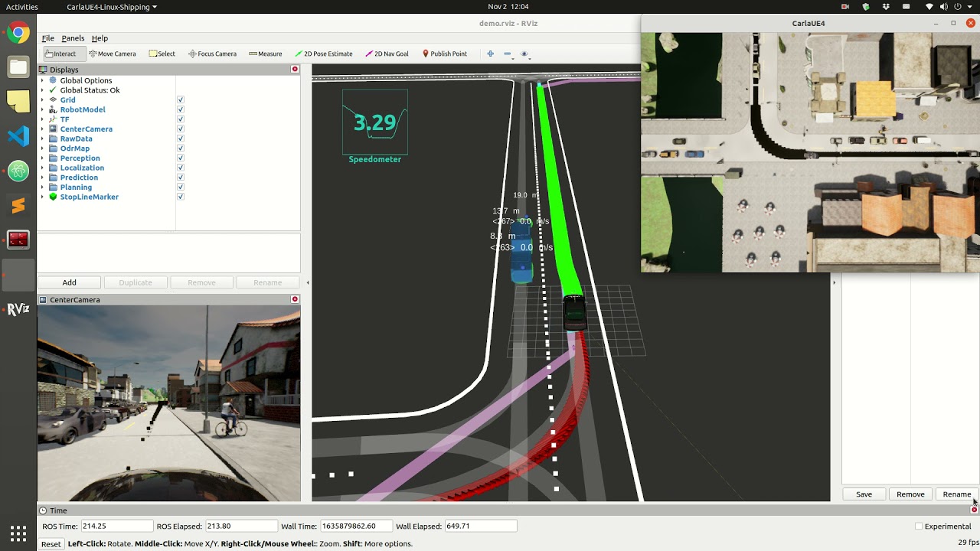Click the Add display button

(69, 282)
